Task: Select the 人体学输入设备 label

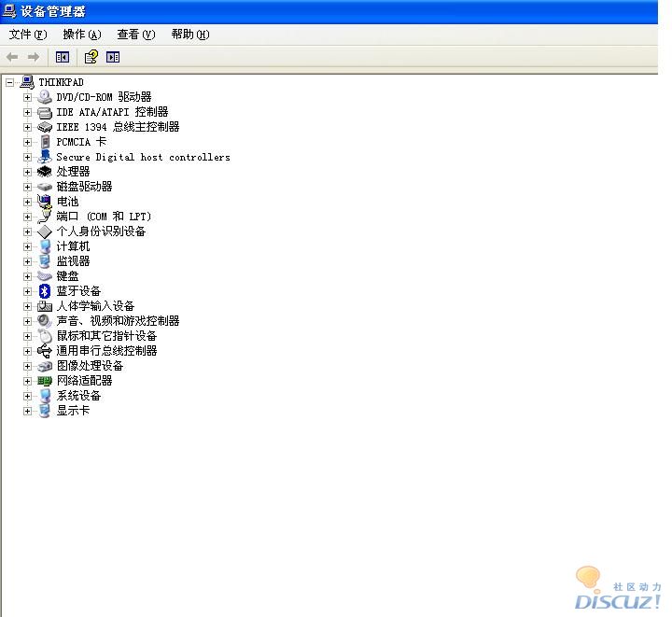Action: (95, 306)
